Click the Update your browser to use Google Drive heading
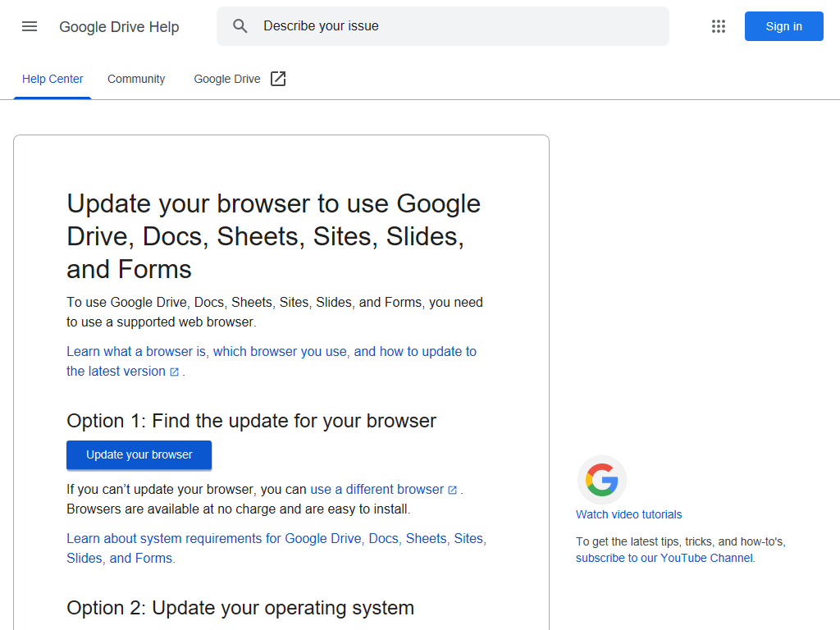The height and width of the screenshot is (630, 840). click(273, 236)
